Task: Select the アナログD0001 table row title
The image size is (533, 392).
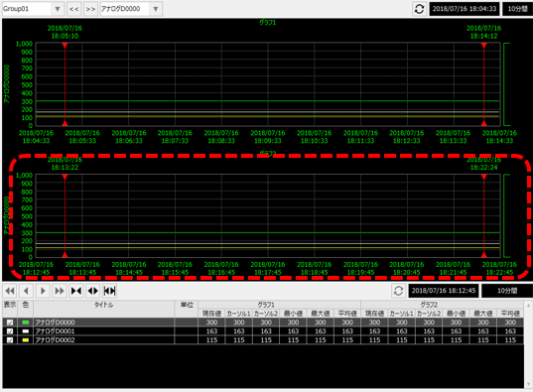Action: [x=55, y=331]
